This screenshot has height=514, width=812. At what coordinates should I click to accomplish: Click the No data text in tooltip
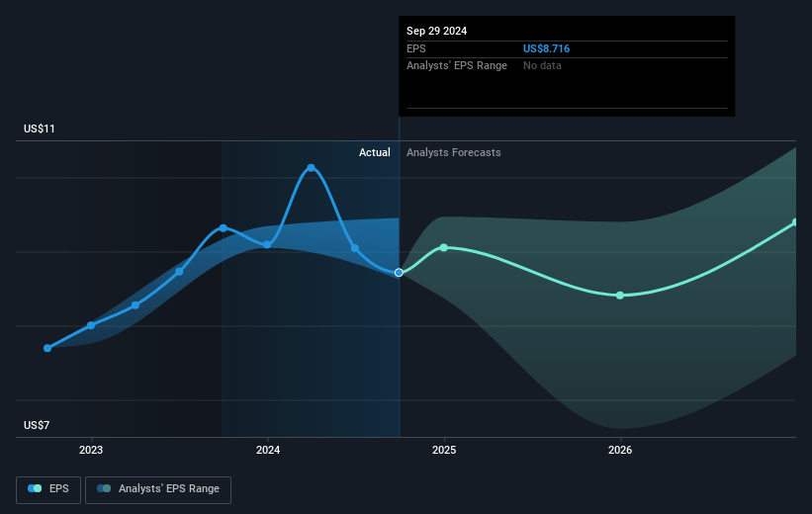[x=542, y=66]
